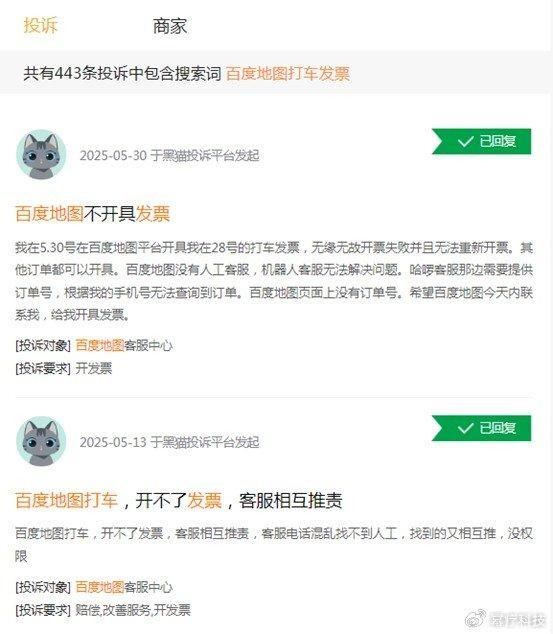
Task: Click highlighted search term 百度地图打车发票
Action: [x=288, y=74]
